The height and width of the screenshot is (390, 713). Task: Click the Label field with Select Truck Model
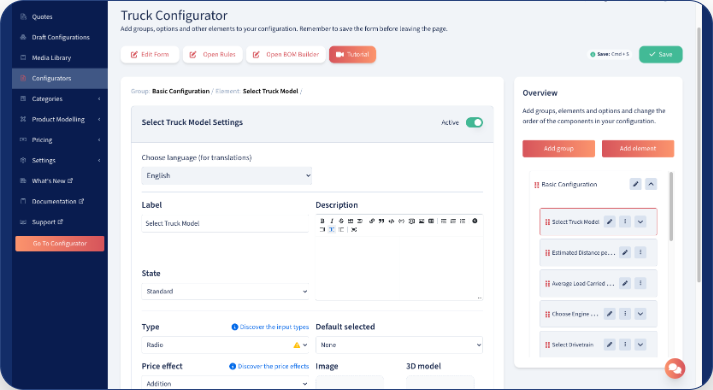225,223
